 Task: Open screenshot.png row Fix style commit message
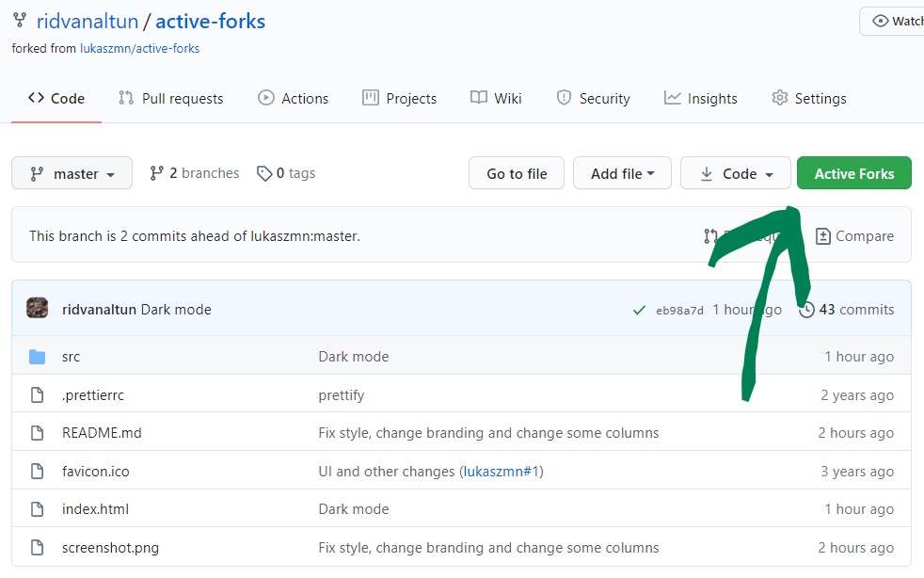[x=488, y=548]
